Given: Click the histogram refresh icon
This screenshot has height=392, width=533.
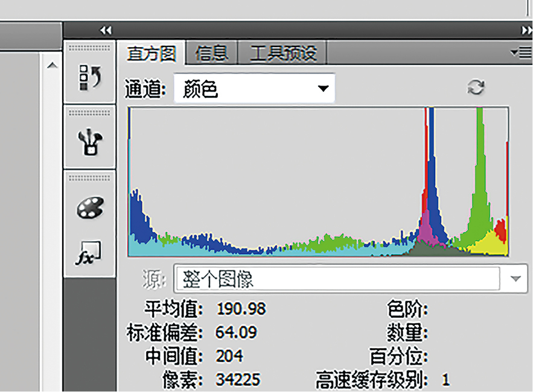Looking at the screenshot, I should (x=476, y=88).
